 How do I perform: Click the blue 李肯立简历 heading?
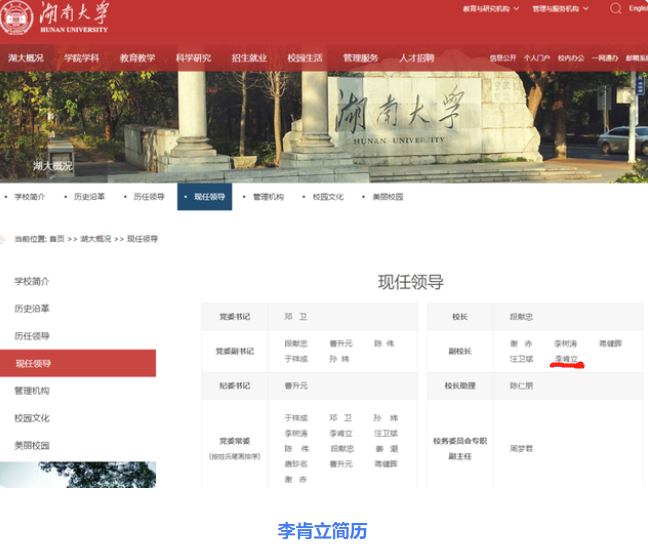pos(322,531)
